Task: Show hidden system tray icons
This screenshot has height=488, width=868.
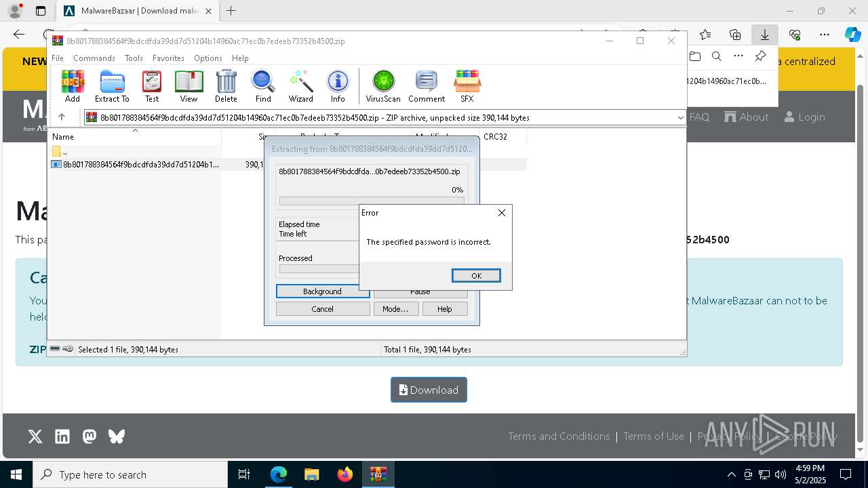Action: 731,474
